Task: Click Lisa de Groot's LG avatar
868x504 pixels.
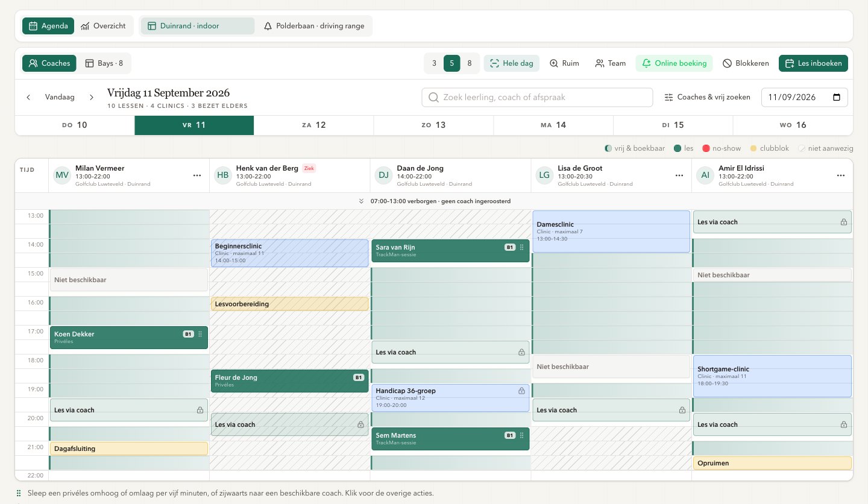Action: coord(545,175)
